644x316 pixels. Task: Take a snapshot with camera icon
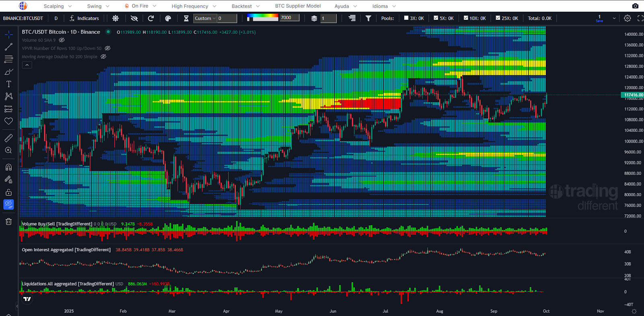coord(635,6)
